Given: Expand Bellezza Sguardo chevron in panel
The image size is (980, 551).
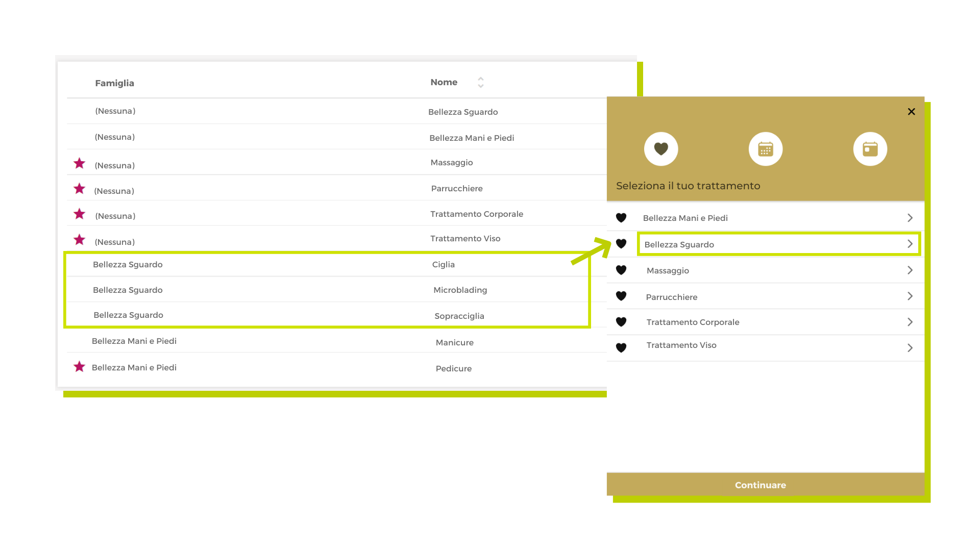Looking at the screenshot, I should (x=910, y=244).
